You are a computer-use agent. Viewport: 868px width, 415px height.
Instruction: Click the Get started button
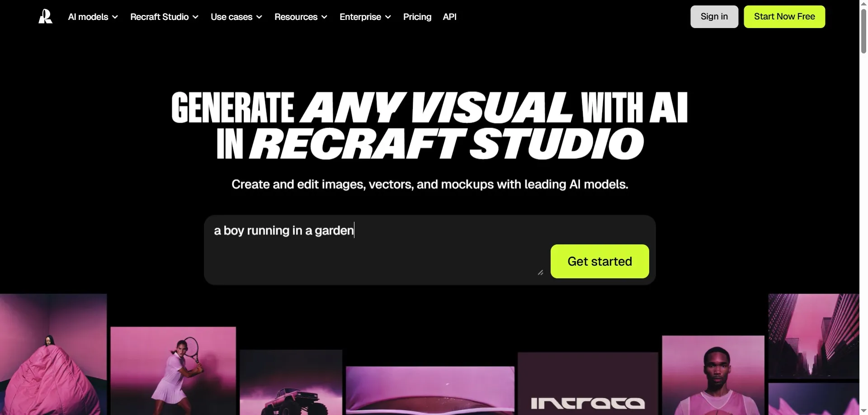(599, 262)
